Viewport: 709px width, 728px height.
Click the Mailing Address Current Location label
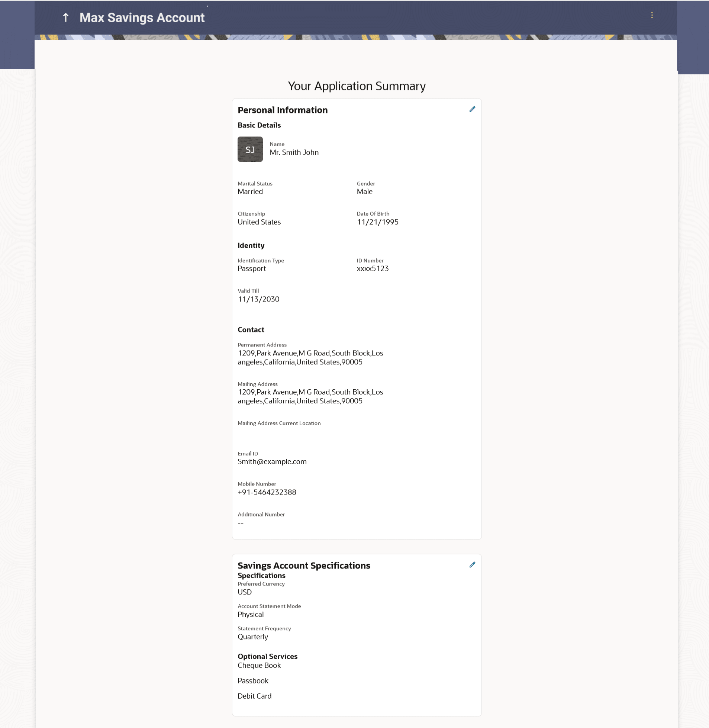279,423
